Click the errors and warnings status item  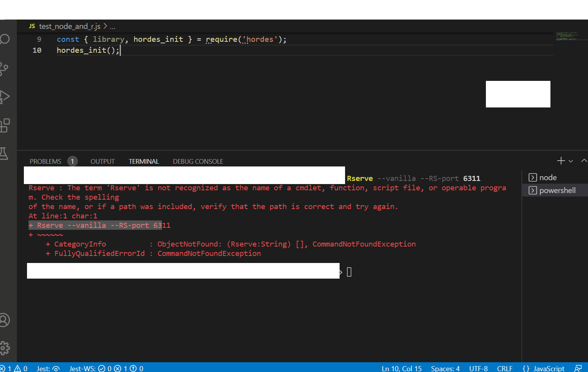14,368
